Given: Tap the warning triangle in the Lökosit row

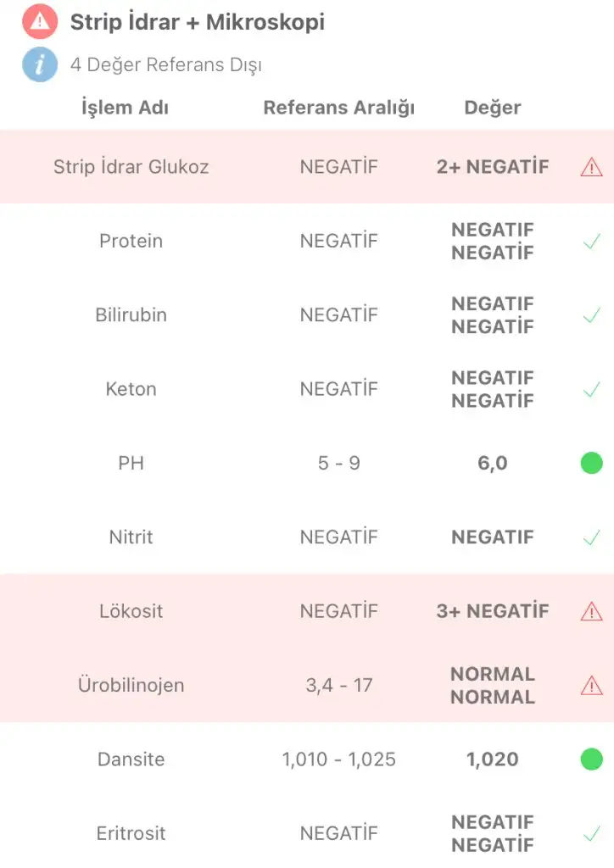Looking at the screenshot, I should (x=591, y=611).
